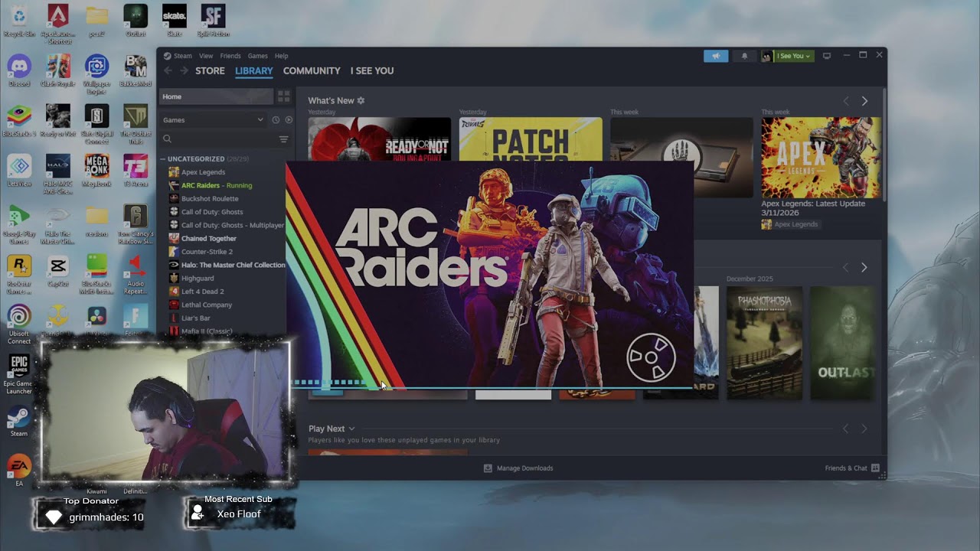Open Games filter dropdown in sidebar
The image size is (980, 551).
pos(213,120)
